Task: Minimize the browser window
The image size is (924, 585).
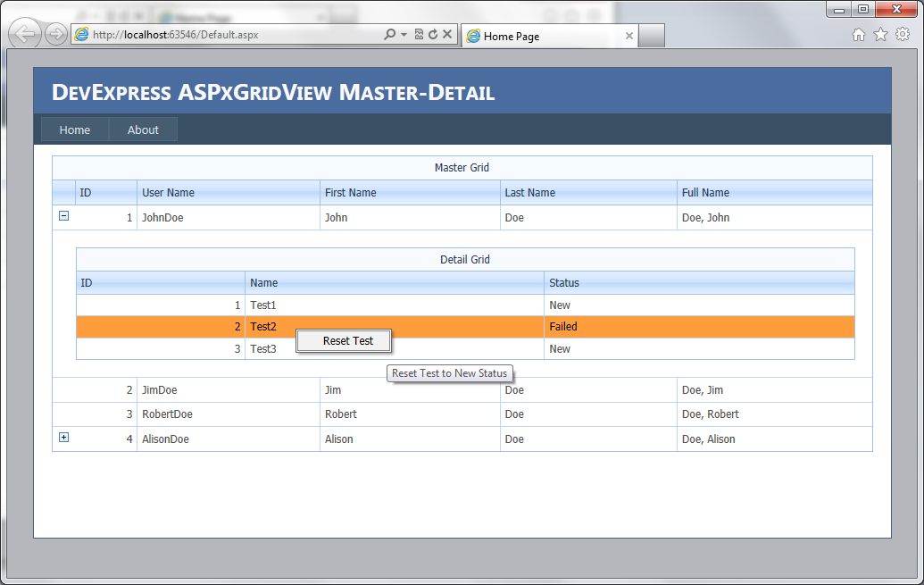Action: (839, 10)
